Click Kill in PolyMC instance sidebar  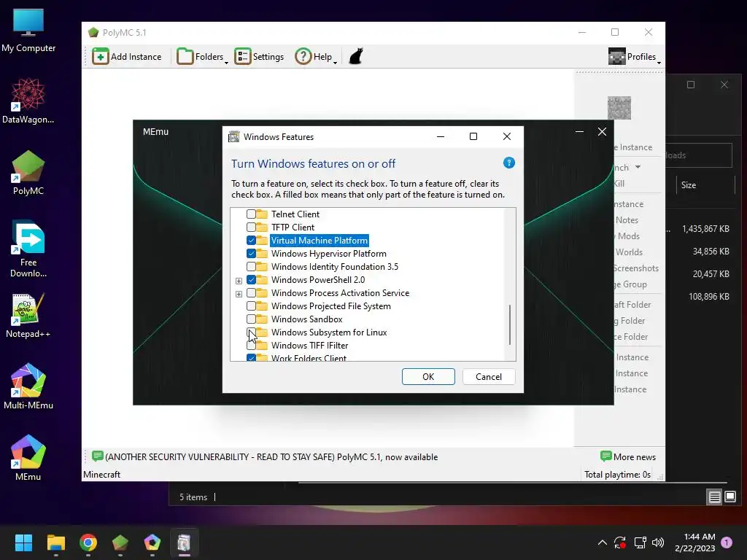pyautogui.click(x=619, y=184)
